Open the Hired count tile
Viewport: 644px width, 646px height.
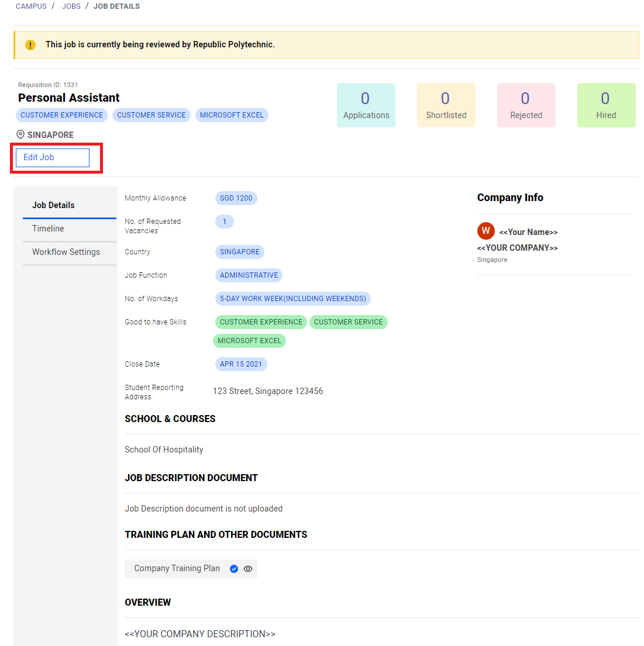pos(606,105)
